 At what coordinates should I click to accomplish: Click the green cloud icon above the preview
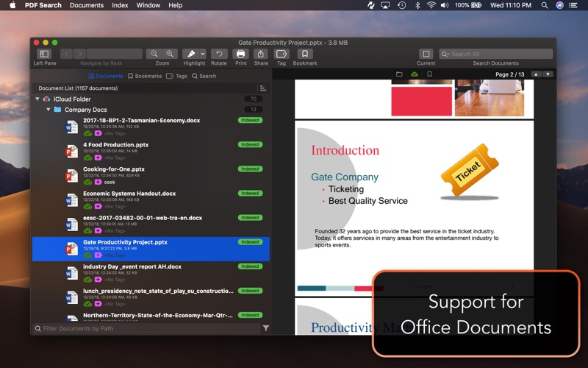(415, 74)
